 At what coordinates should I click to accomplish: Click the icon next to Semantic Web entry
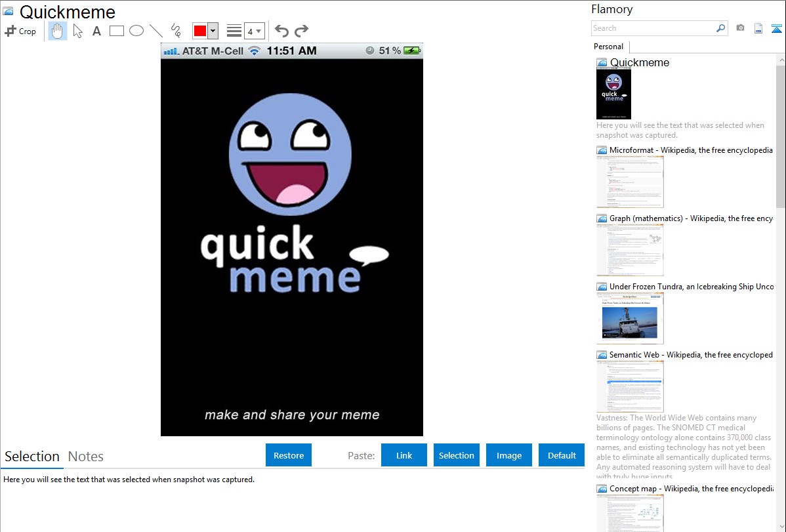click(x=602, y=355)
